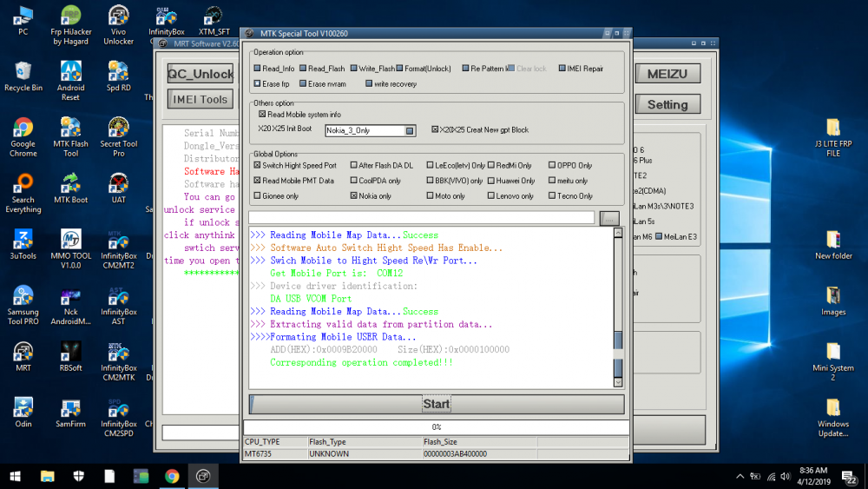Click the 'Corresponding operation completed!!!' log line
868x489 pixels.
tap(361, 363)
